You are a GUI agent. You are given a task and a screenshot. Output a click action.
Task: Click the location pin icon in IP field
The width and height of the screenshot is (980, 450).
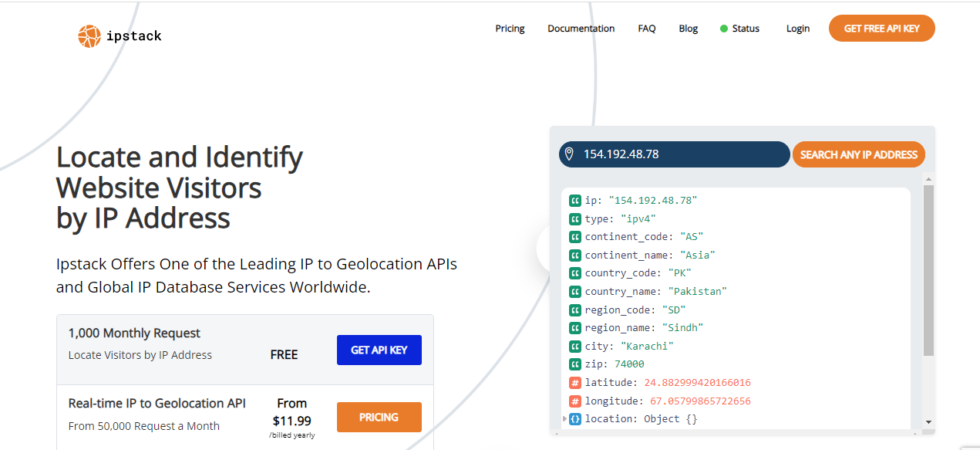pyautogui.click(x=569, y=154)
